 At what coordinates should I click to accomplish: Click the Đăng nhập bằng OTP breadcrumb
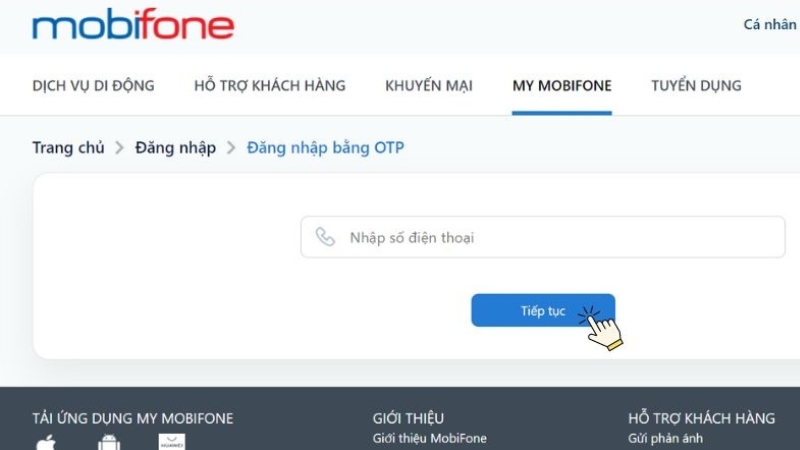point(326,148)
